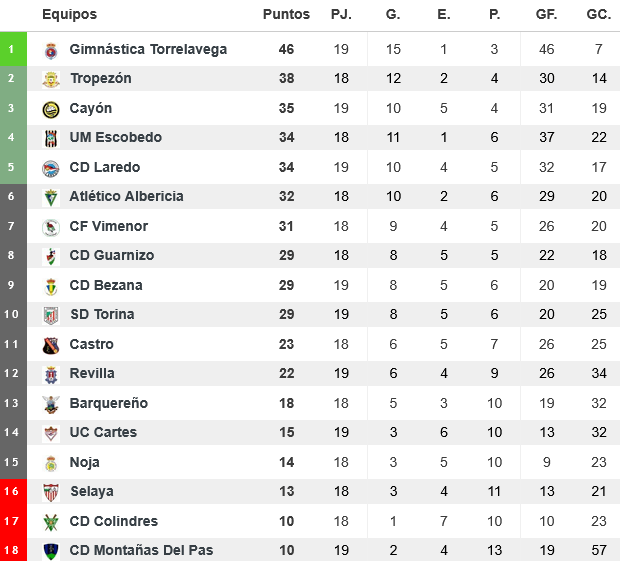620x561 pixels.
Task: Select the Atlético Albericia club badge
Action: pos(51,197)
